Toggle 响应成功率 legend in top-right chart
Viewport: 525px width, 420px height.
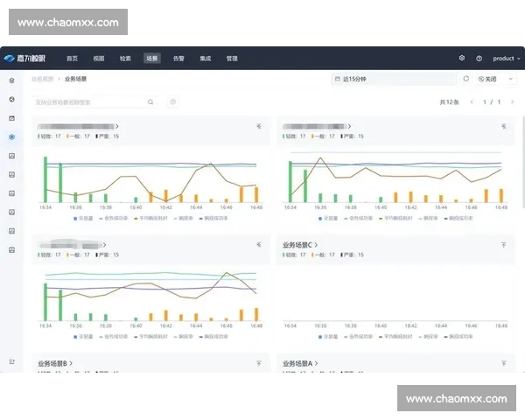tap(459, 217)
